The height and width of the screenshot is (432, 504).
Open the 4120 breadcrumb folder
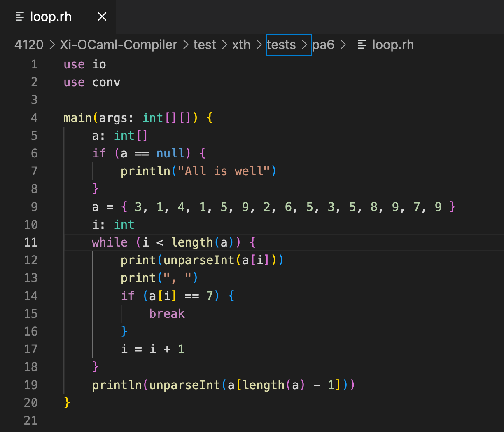29,45
